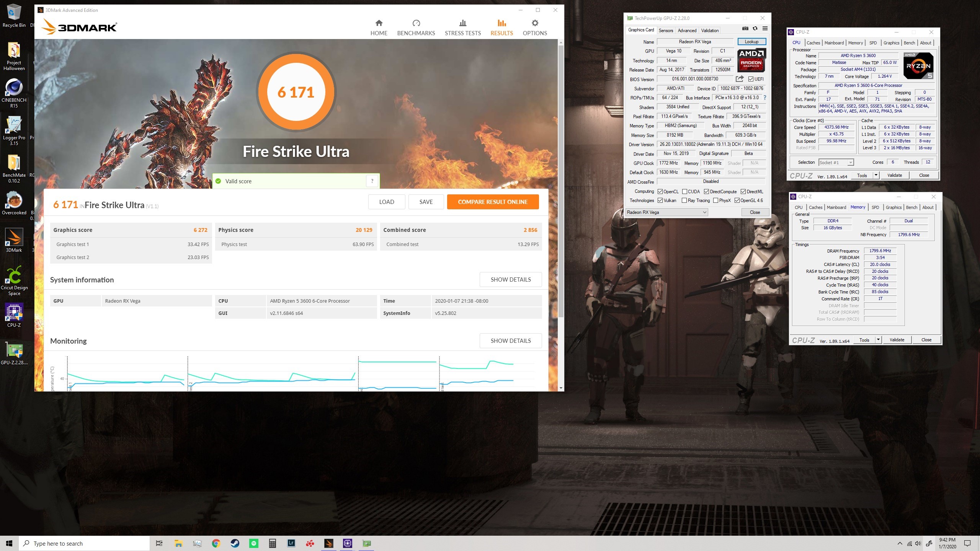Expand the Tools dropdown arrow in lower CPU-Z window

[x=878, y=340]
